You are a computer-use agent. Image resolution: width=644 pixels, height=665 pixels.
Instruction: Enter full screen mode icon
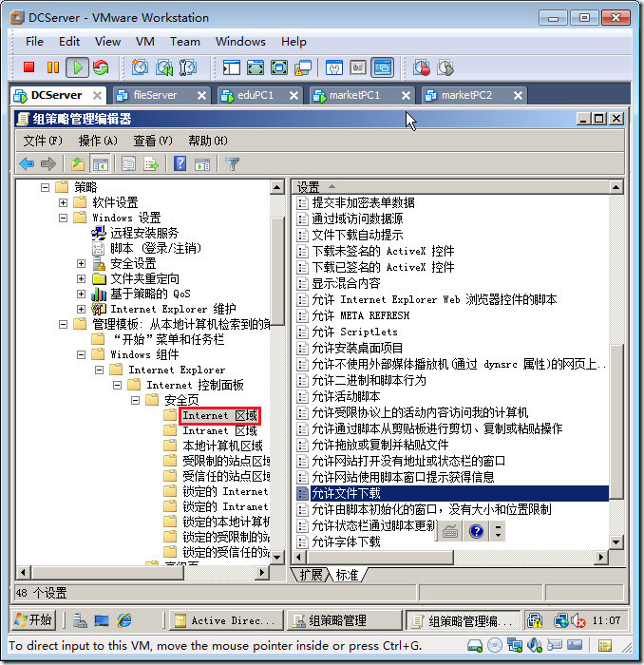tap(256, 67)
